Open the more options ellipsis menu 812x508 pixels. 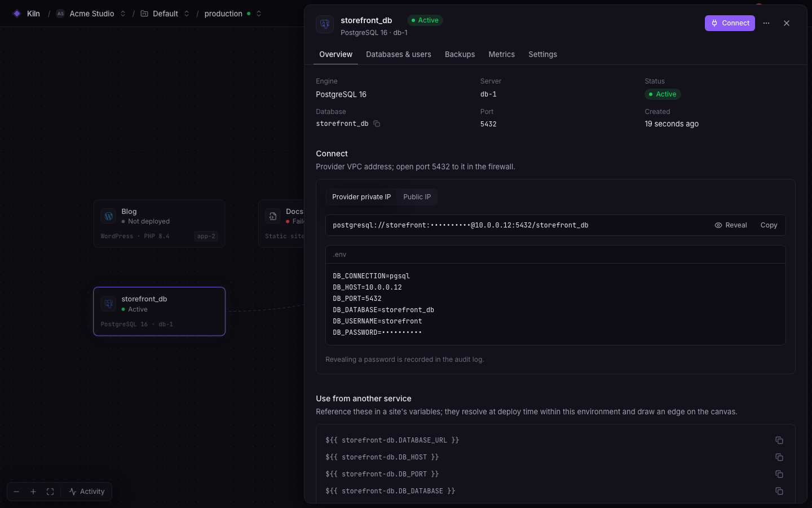click(766, 23)
